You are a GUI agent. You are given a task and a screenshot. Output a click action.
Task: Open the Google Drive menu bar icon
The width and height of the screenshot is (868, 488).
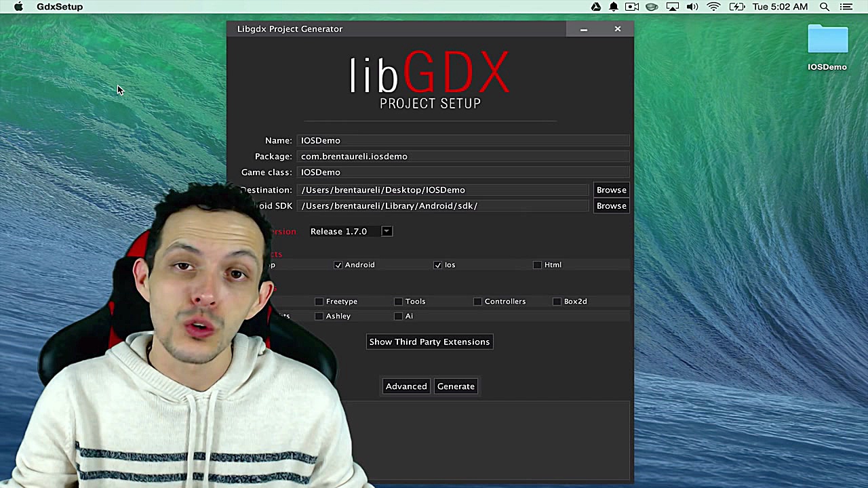point(596,7)
